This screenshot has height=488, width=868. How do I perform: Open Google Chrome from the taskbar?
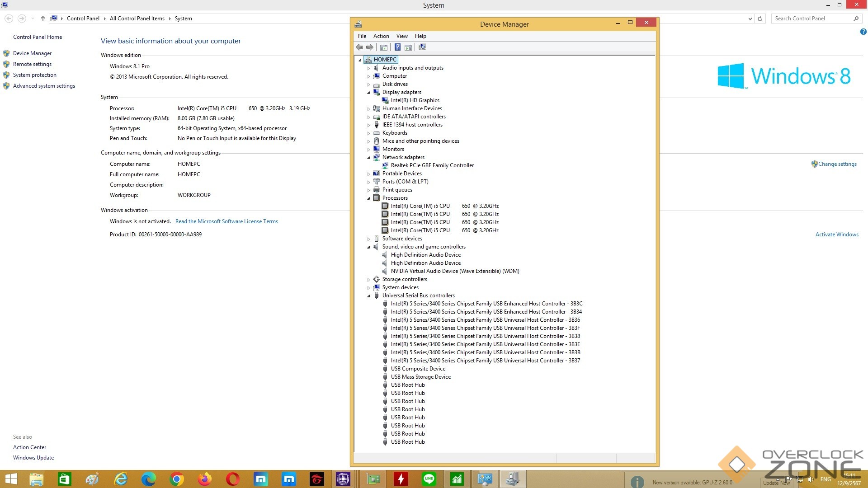pos(177,479)
